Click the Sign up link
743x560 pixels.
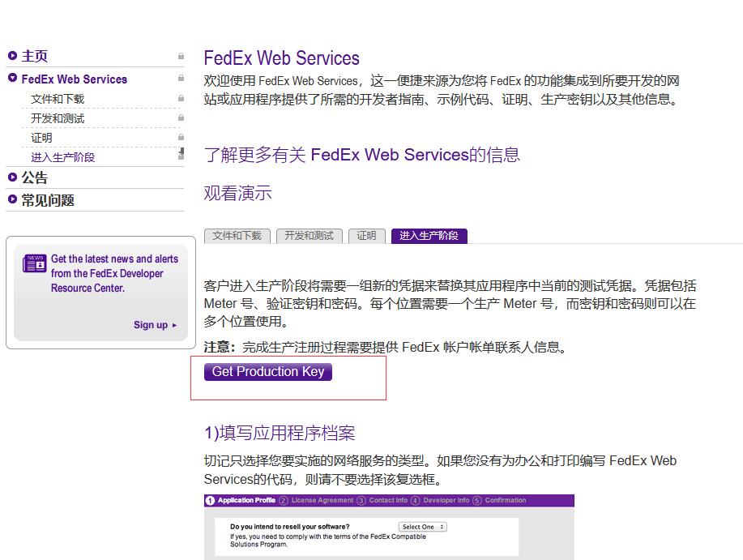point(151,325)
